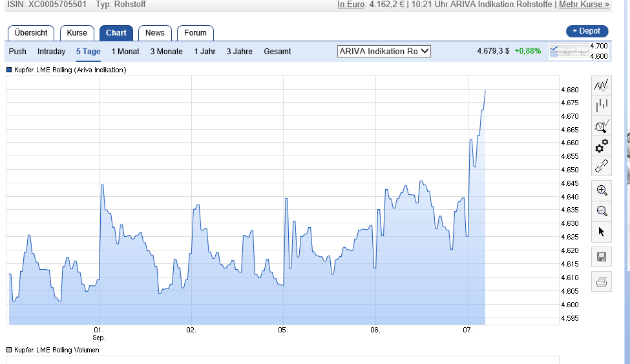Switch to candlestick bar chart icon
The height and width of the screenshot is (364, 630).
[x=602, y=106]
